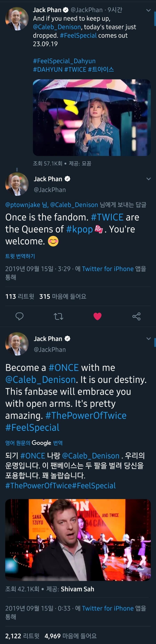Play the video with man in front of stage
Viewport: 156px width, 644px height.
point(78,539)
